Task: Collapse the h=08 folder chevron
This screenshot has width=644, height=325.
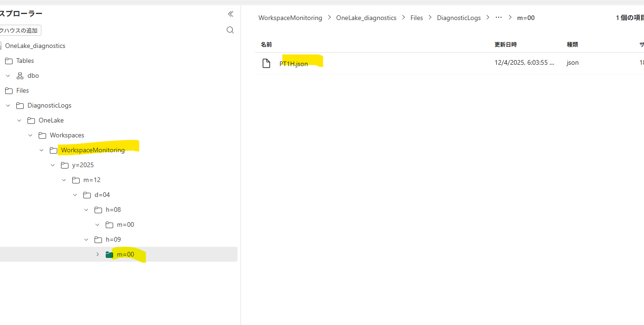Action: 86,210
